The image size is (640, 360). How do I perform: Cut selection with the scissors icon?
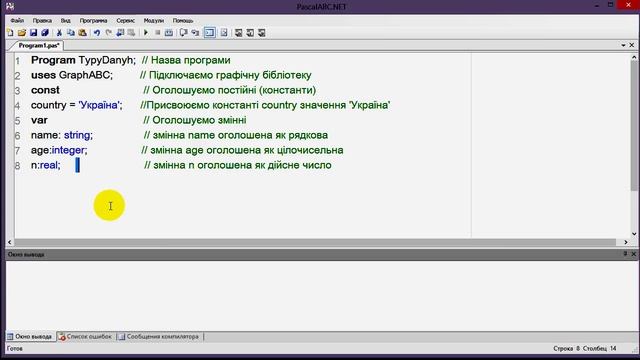[59, 33]
